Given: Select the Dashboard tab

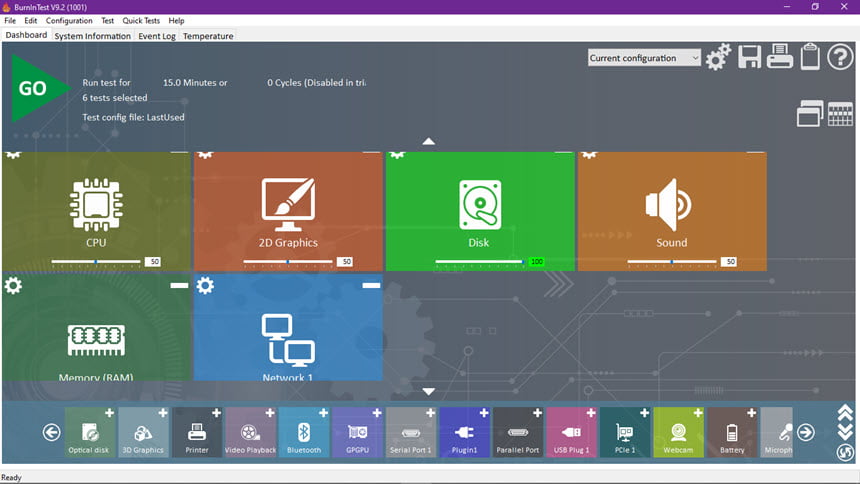Looking at the screenshot, I should point(26,35).
